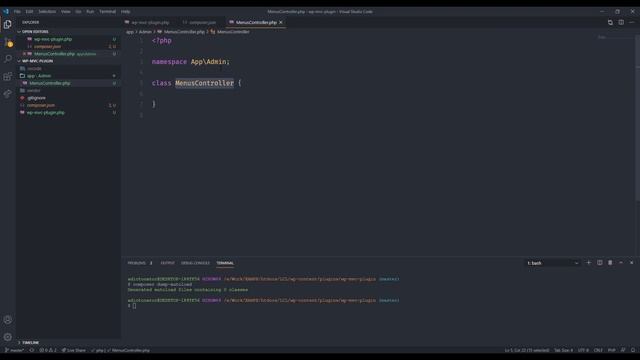Close the terminal panel
The width and height of the screenshot is (640, 360).
tap(631, 263)
